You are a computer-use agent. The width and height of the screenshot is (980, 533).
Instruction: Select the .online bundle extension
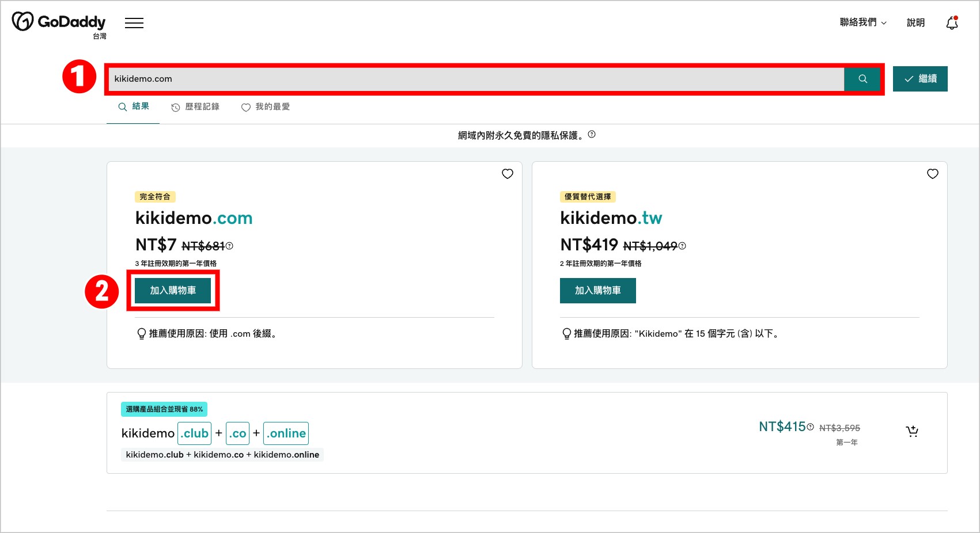point(286,433)
